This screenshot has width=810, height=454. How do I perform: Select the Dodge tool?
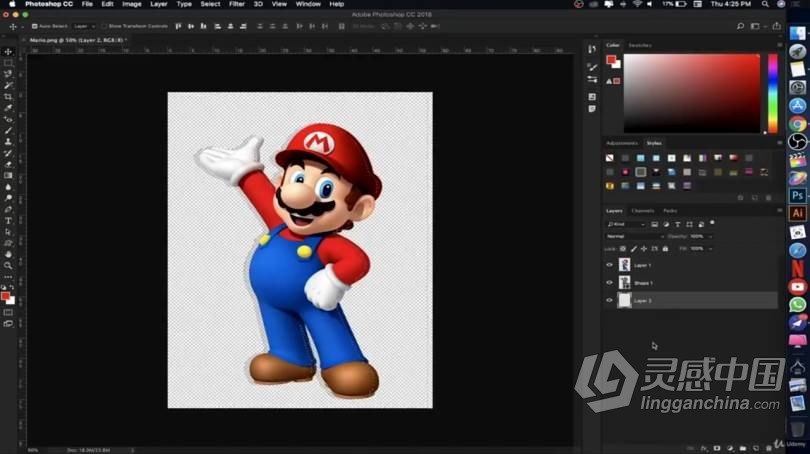click(8, 198)
